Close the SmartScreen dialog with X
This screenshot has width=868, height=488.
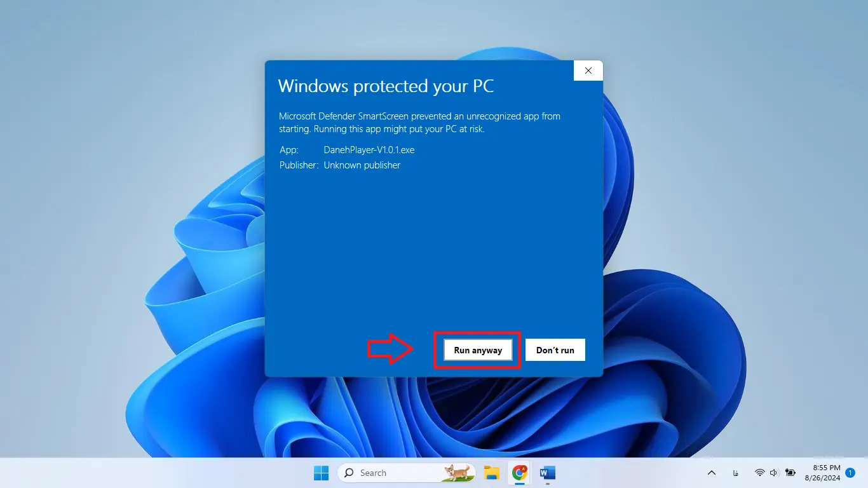pyautogui.click(x=588, y=71)
